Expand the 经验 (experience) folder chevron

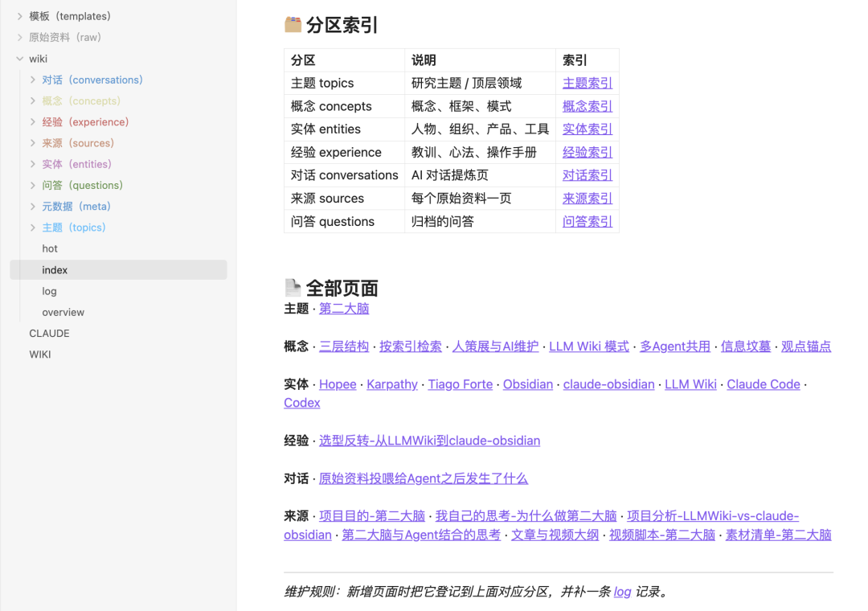click(33, 122)
